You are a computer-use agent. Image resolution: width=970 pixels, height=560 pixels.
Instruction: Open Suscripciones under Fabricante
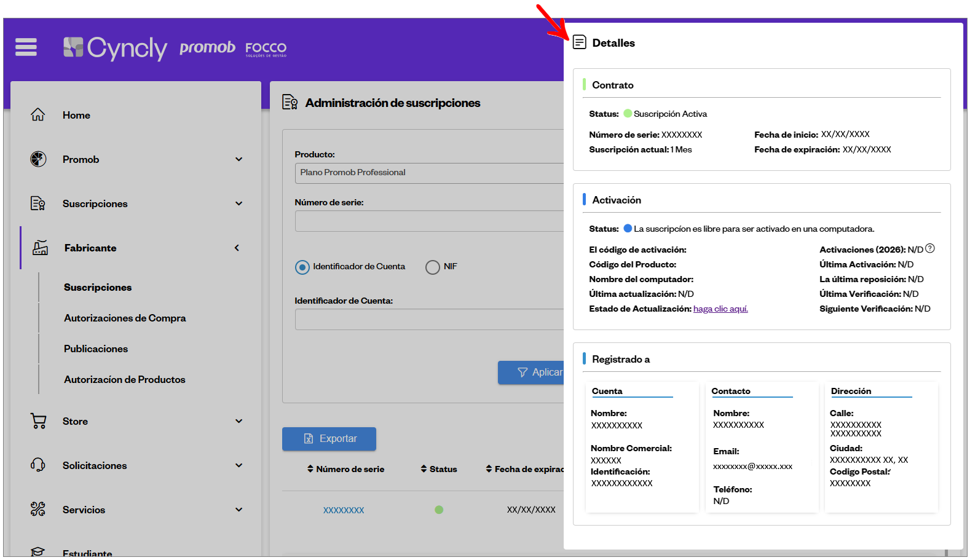coord(98,287)
